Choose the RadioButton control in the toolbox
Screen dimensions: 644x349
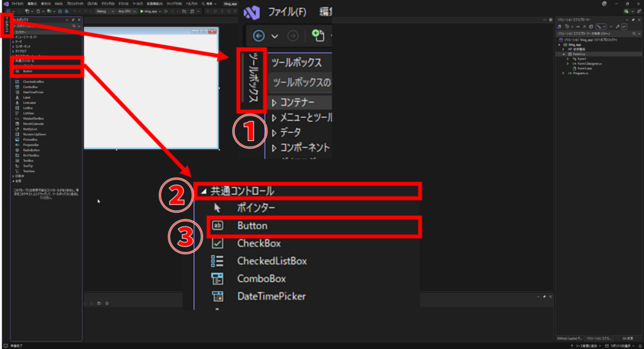point(31,150)
